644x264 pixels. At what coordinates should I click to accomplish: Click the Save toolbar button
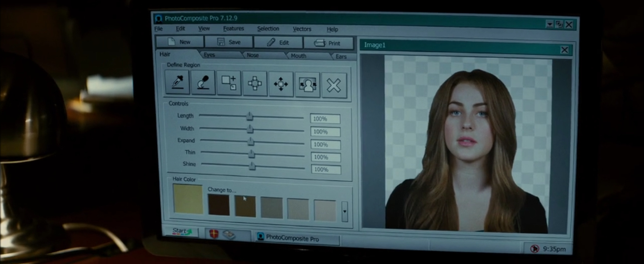229,42
